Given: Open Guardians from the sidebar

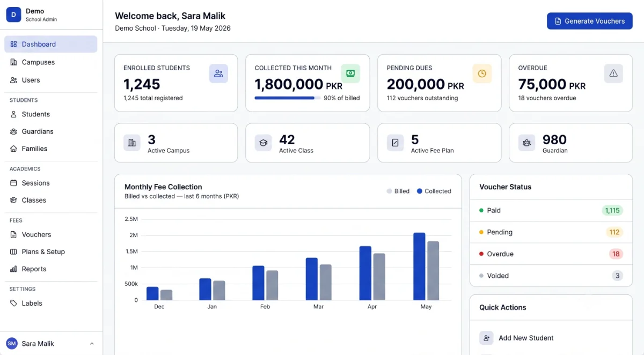Looking at the screenshot, I should [x=51, y=131].
